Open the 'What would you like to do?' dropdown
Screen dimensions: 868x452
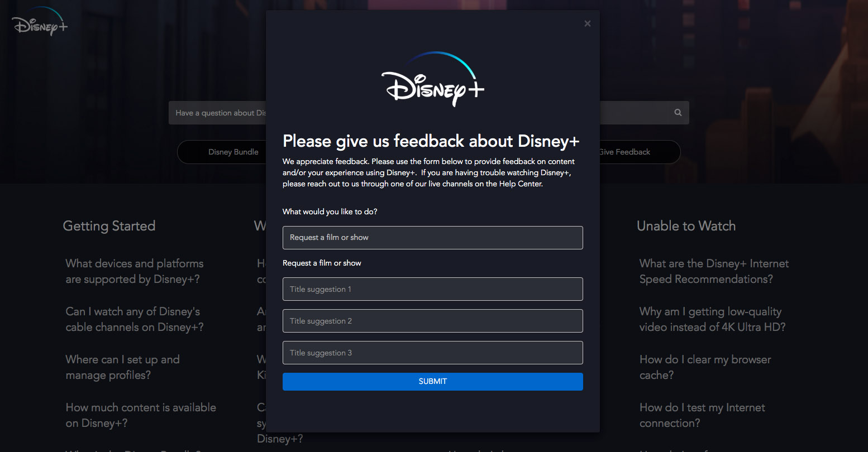pyautogui.click(x=433, y=238)
